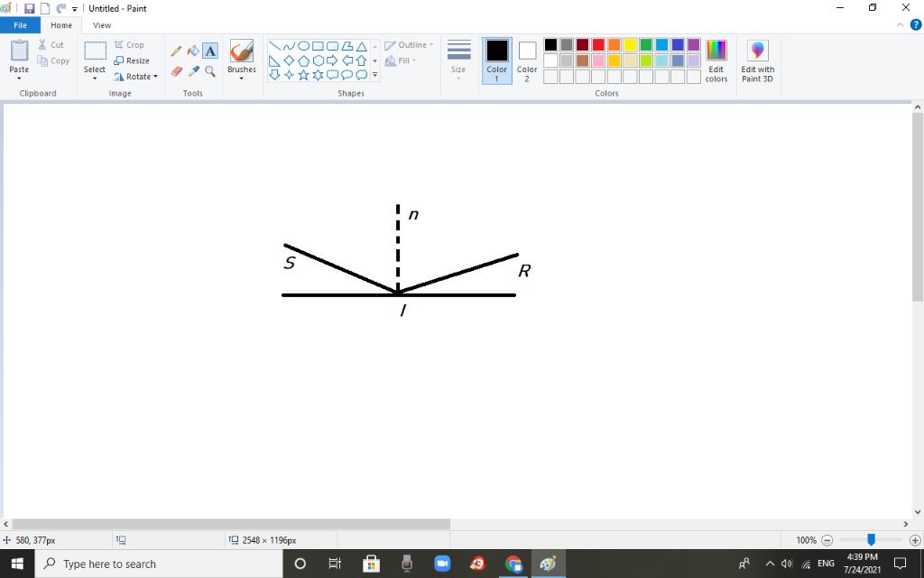Choose the Curve shape
Screen dimensions: 924x578
(x=289, y=46)
